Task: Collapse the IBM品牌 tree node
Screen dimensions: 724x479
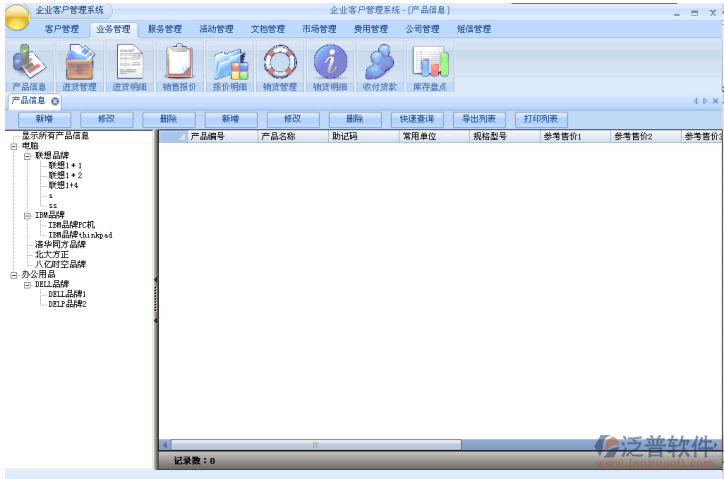Action: (x=28, y=216)
